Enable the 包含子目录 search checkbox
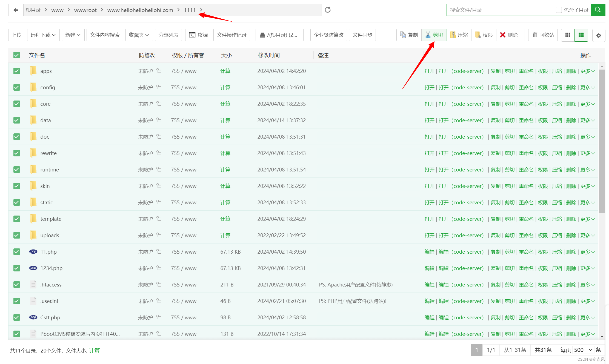This screenshot has width=609, height=364. tap(559, 10)
